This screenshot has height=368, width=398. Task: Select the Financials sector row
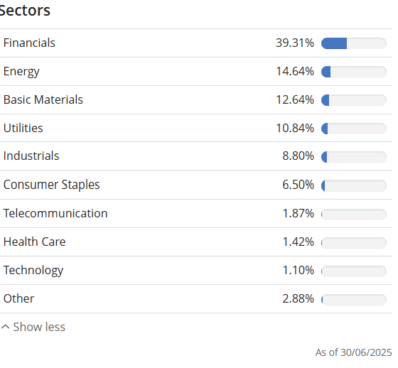coord(196,43)
